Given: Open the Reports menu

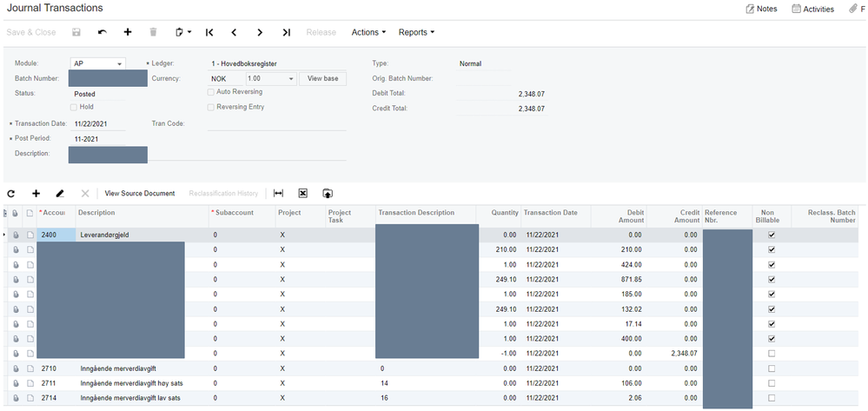Looking at the screenshot, I should click(416, 32).
